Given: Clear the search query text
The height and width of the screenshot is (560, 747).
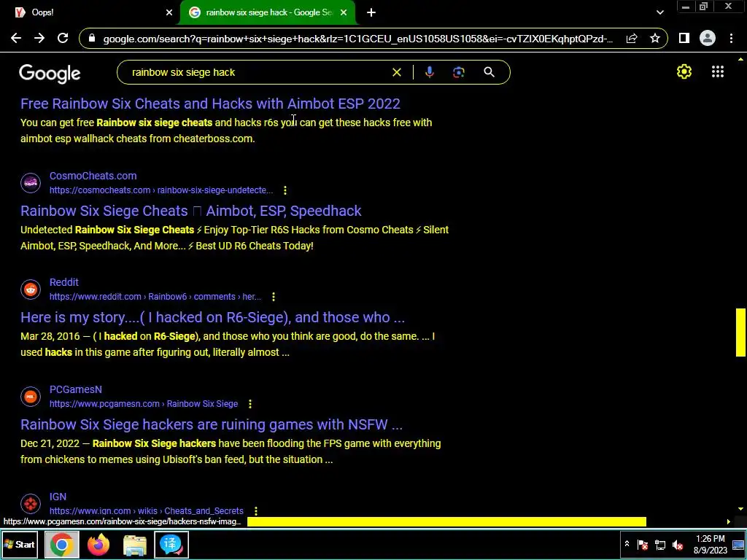Looking at the screenshot, I should click(x=396, y=72).
